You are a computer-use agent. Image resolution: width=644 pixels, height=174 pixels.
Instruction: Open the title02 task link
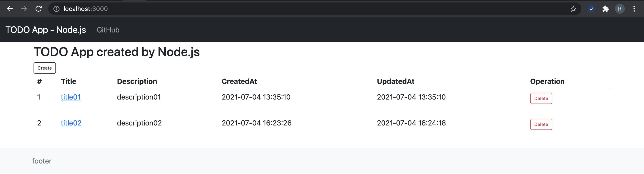[x=71, y=123]
